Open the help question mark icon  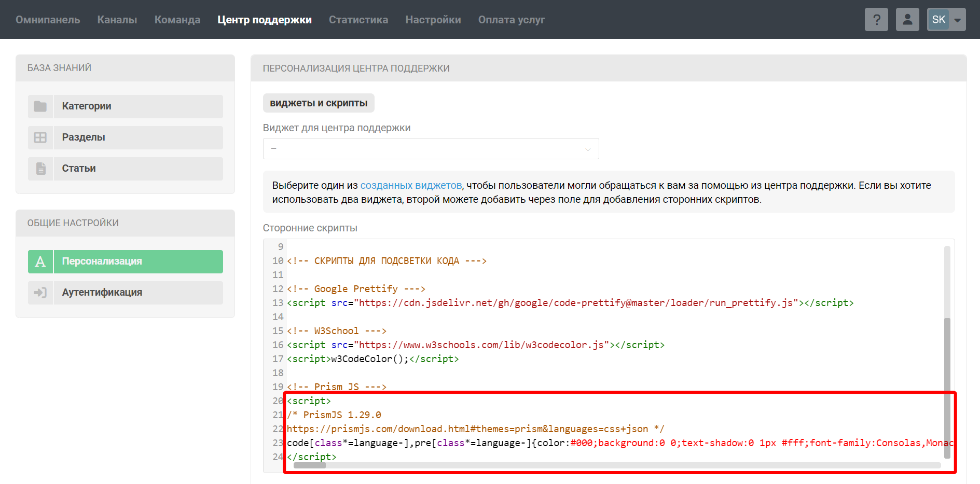pyautogui.click(x=876, y=20)
